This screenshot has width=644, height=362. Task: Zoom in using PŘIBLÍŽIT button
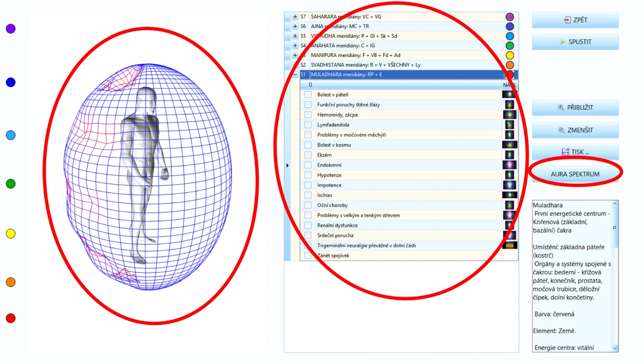575,107
